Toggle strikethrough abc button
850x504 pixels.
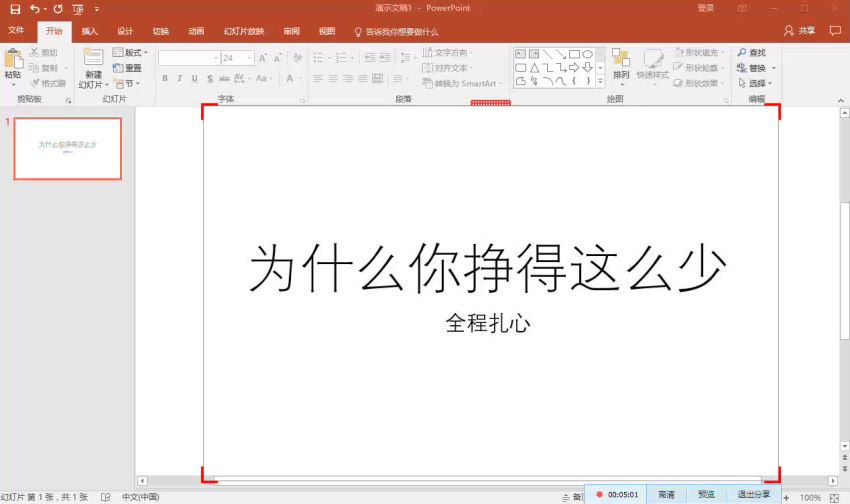224,79
